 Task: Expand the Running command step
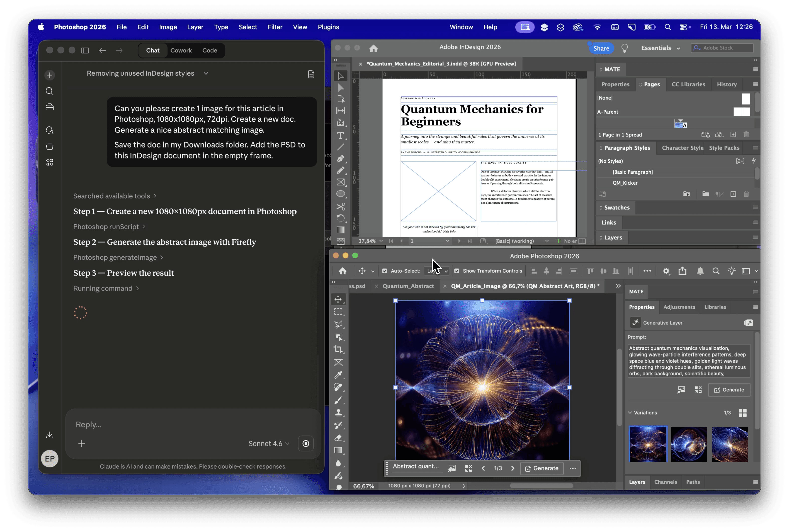(x=106, y=288)
